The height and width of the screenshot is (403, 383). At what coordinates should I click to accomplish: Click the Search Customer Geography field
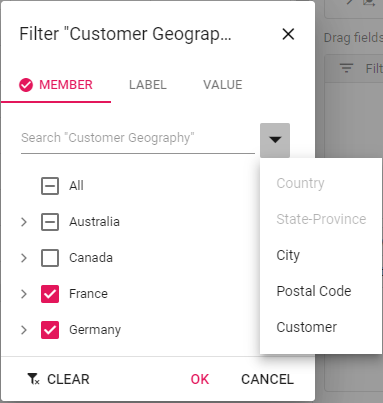pos(138,138)
